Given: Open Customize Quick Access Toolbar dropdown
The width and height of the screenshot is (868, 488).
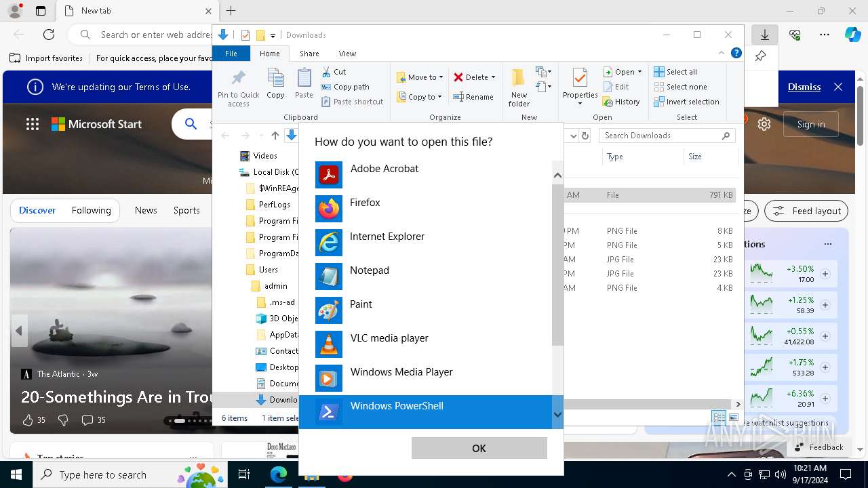Looking at the screenshot, I should pos(273,35).
